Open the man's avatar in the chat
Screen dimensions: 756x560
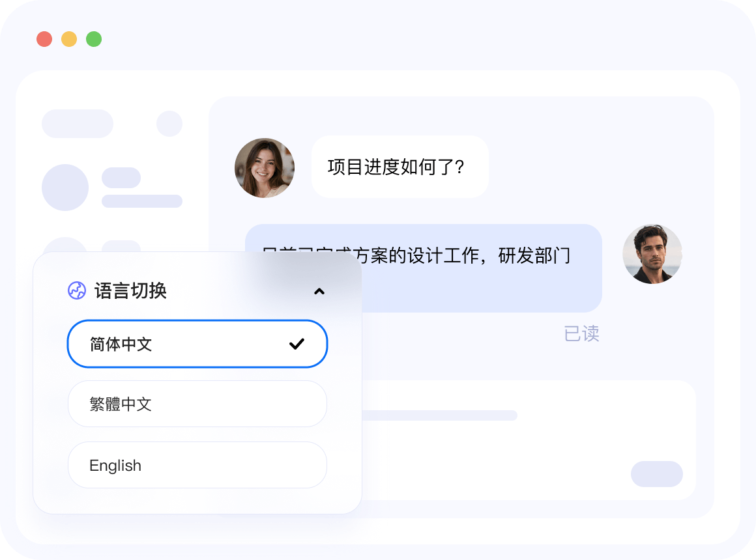[x=652, y=254]
